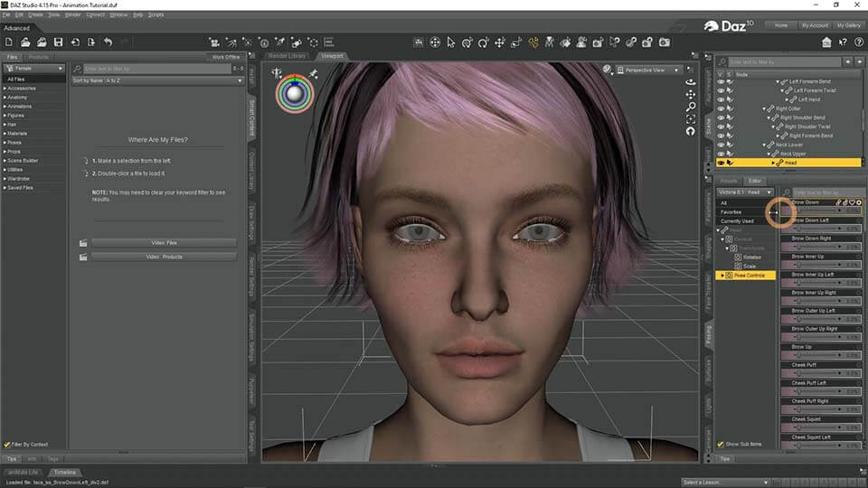This screenshot has width=868, height=488.
Task: Click the Export file icon in toolbar
Action: click(91, 42)
